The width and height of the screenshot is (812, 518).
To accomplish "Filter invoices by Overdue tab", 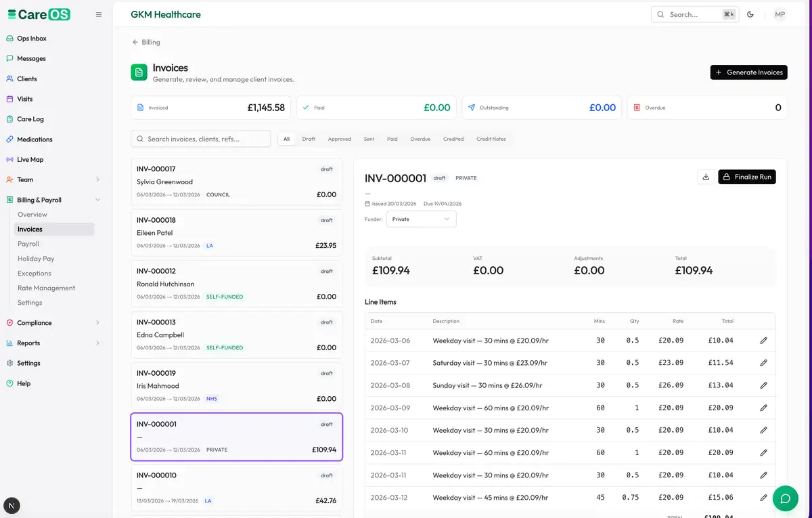I will (x=420, y=139).
